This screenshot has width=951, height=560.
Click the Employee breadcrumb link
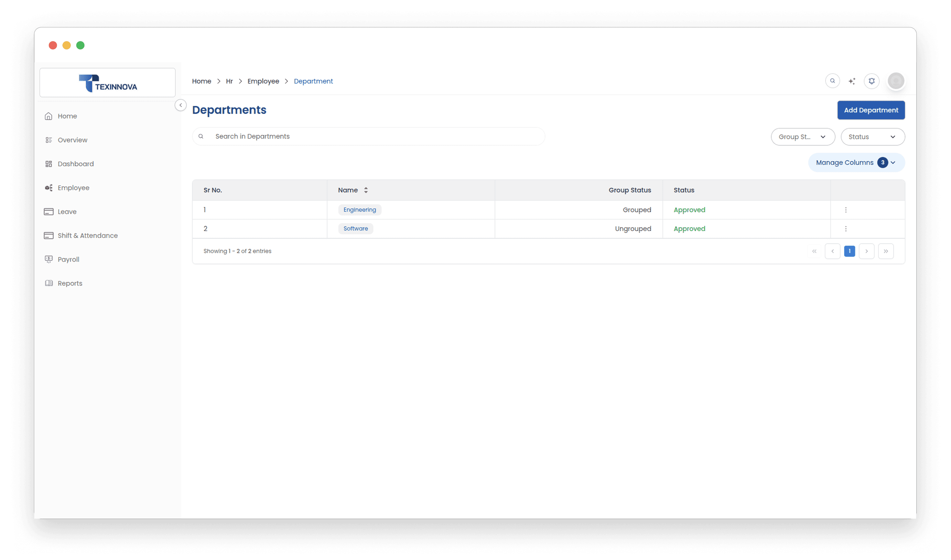pos(263,81)
